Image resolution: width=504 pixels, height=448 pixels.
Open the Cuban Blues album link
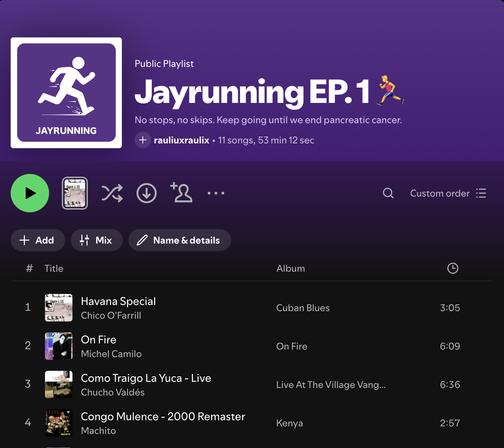(303, 308)
